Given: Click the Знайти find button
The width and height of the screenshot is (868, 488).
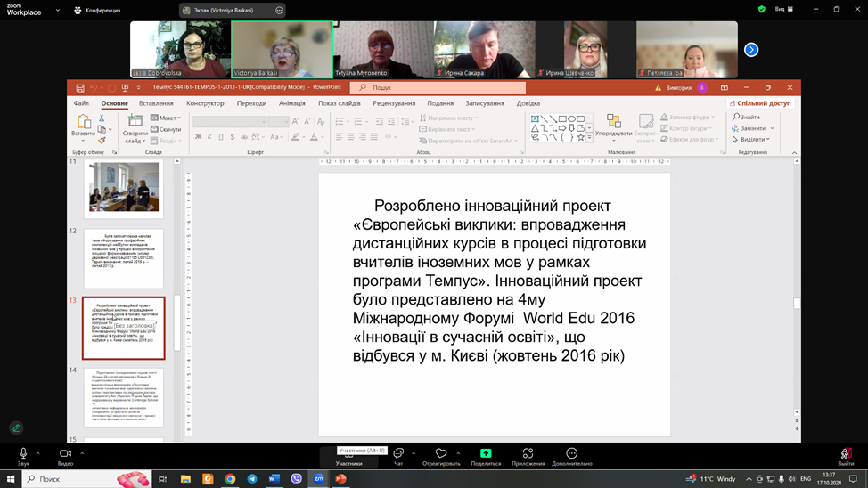Looking at the screenshot, I should pyautogui.click(x=747, y=117).
